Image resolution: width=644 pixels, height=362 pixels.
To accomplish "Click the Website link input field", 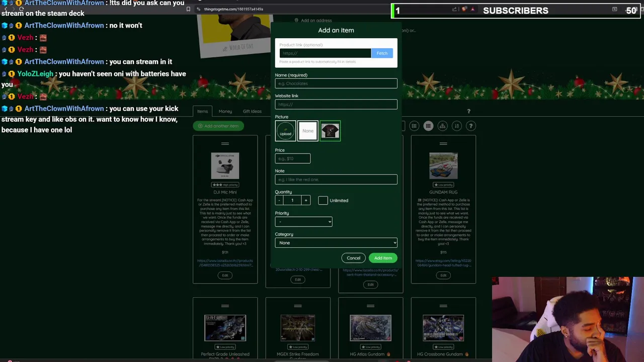I will [x=336, y=105].
